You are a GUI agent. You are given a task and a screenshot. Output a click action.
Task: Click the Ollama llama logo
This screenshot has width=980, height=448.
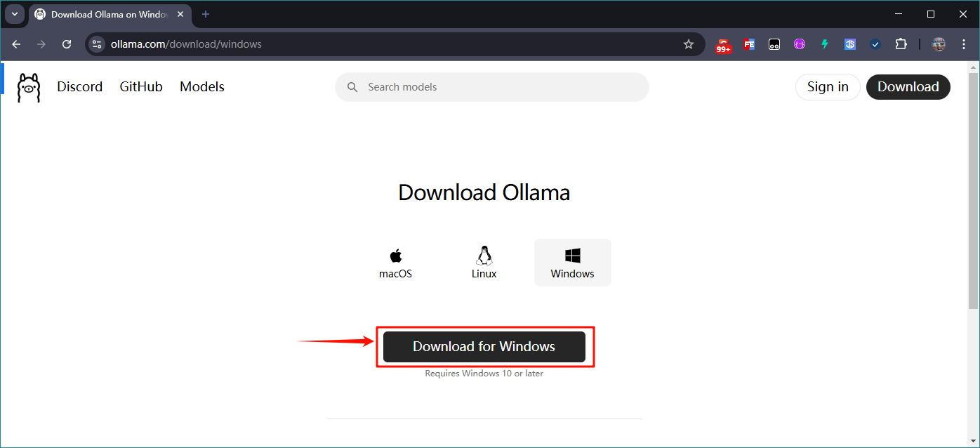coord(28,86)
